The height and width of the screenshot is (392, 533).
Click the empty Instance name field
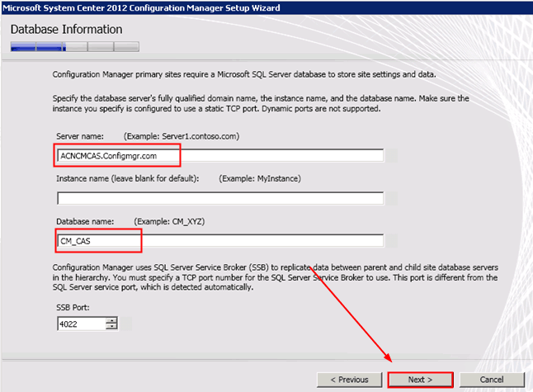pos(220,198)
